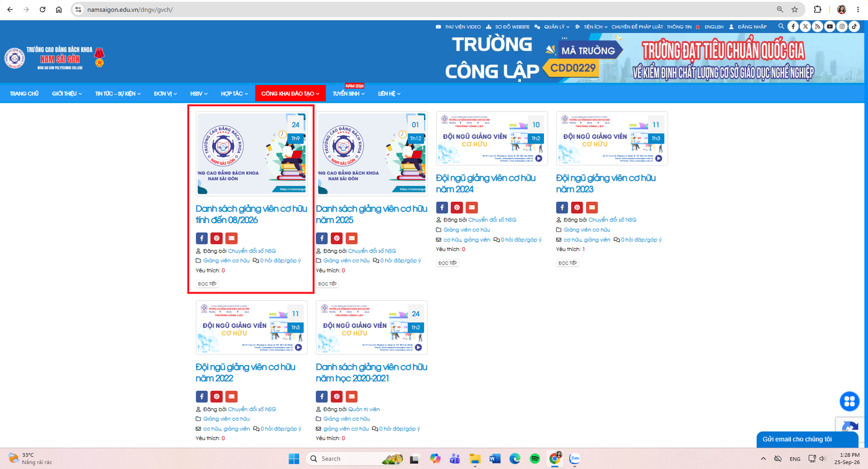The height and width of the screenshot is (469, 868).
Task: Click the browser address bar
Action: click(425, 10)
